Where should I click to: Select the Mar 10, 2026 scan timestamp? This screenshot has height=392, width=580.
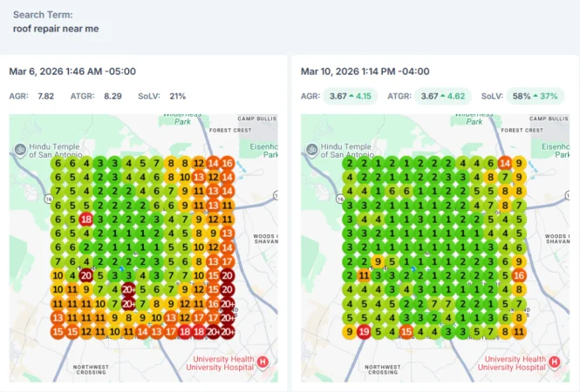(365, 71)
